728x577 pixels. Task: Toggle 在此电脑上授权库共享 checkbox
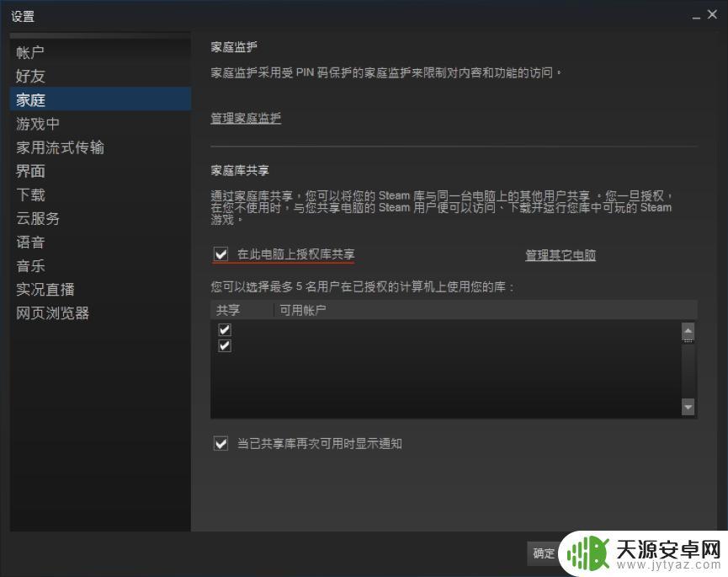tap(221, 254)
